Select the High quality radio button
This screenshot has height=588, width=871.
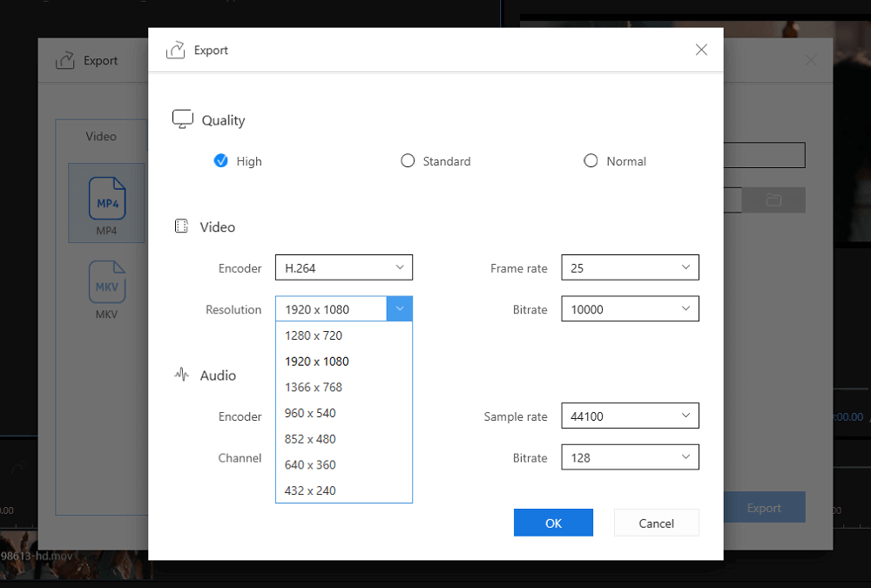pos(221,161)
